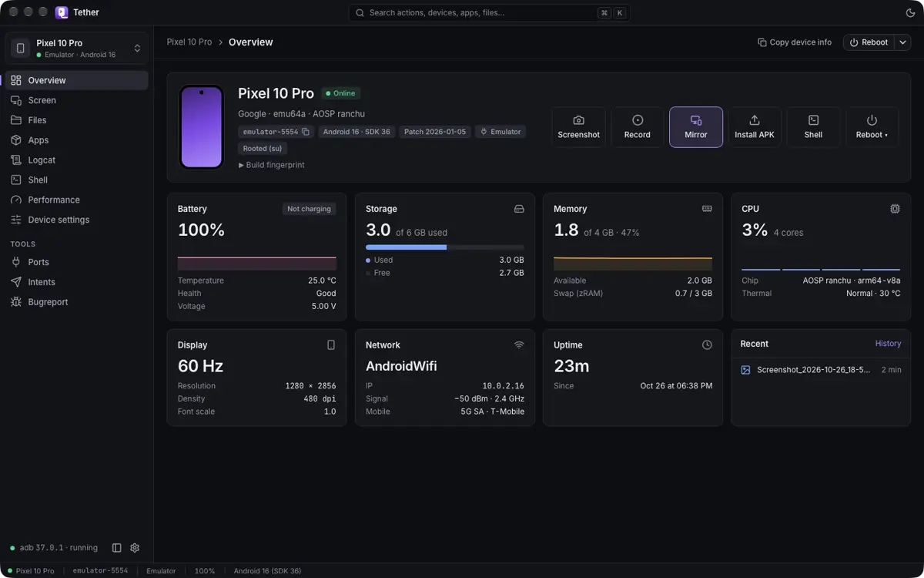Screen dimensions: 924x578
Task: Copy the emulator-5554 serial
Action: pos(306,132)
